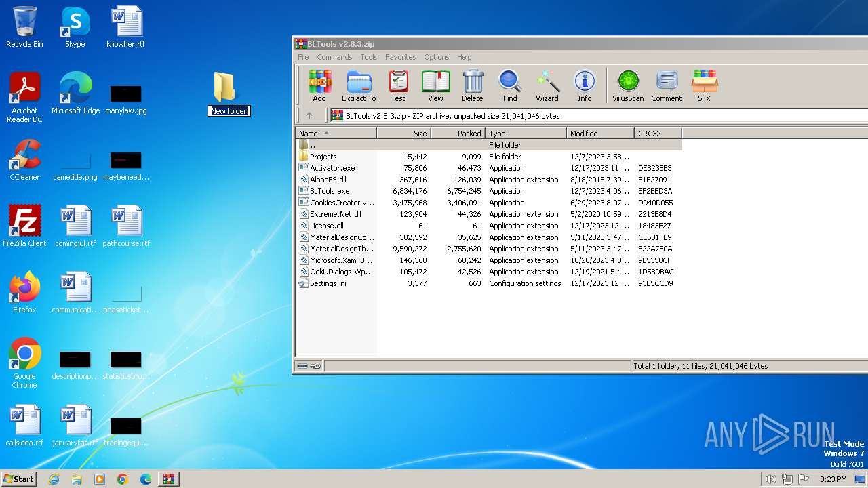868x488 pixels.
Task: Open the Comment tool
Action: point(667,86)
